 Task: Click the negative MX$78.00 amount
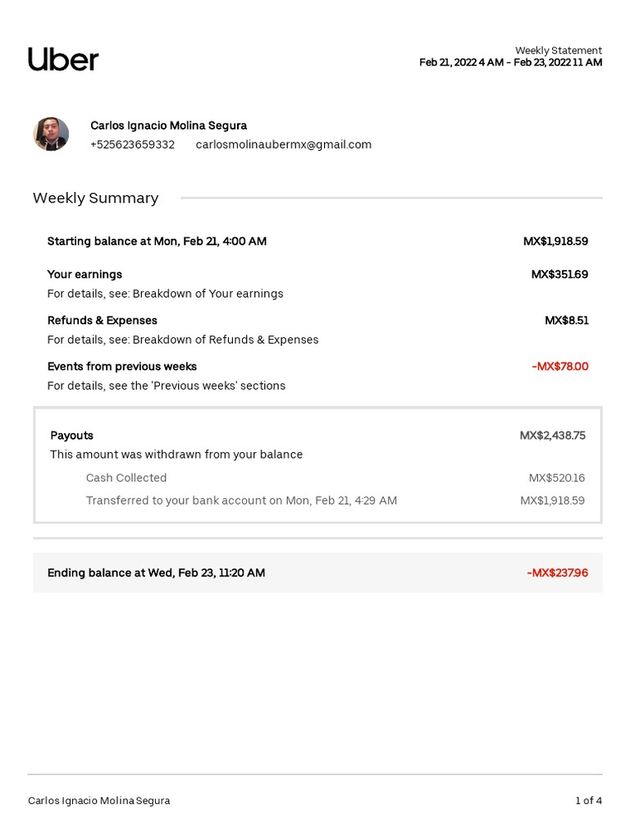[559, 366]
